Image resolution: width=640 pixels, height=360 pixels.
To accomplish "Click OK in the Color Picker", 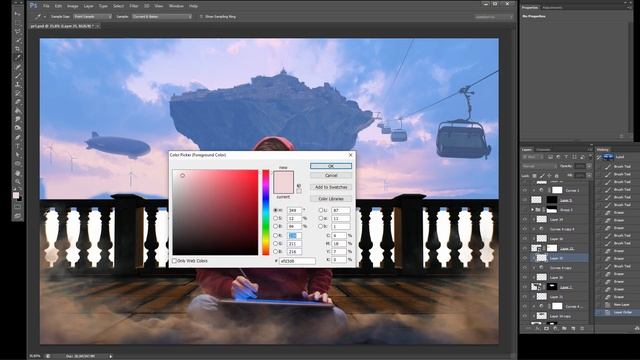I will coord(331,166).
